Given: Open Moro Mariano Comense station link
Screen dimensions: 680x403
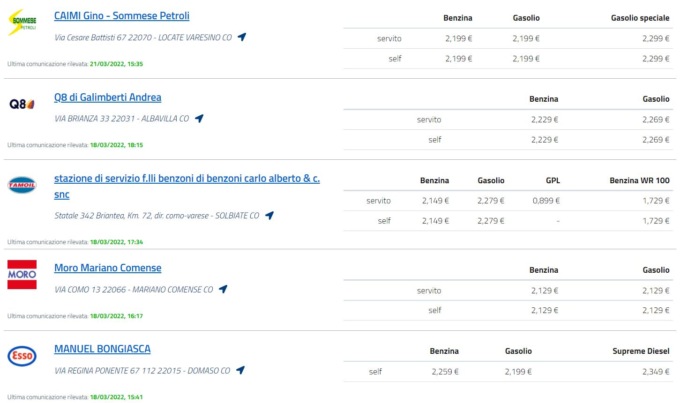Looking at the screenshot, I should click(x=108, y=268).
